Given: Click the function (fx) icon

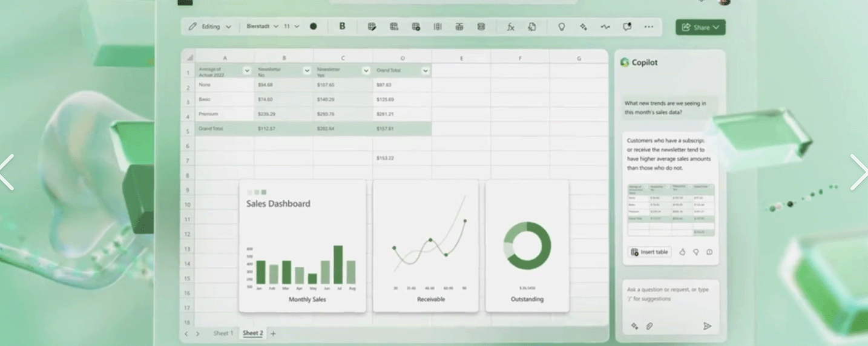Looking at the screenshot, I should click(x=510, y=27).
